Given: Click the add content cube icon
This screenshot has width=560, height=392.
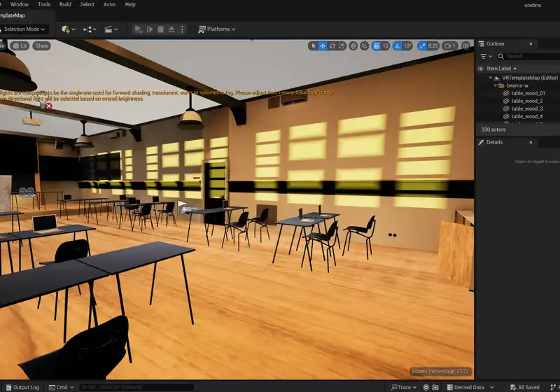Looking at the screenshot, I should (66, 29).
